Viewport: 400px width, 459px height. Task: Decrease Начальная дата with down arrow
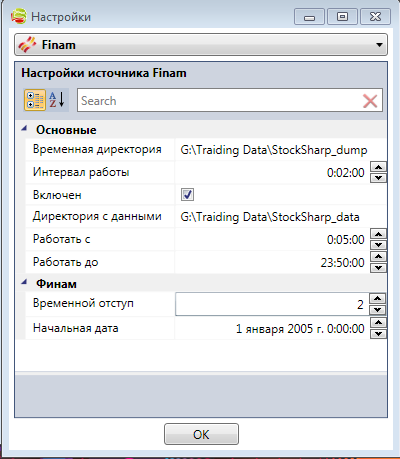378,334
